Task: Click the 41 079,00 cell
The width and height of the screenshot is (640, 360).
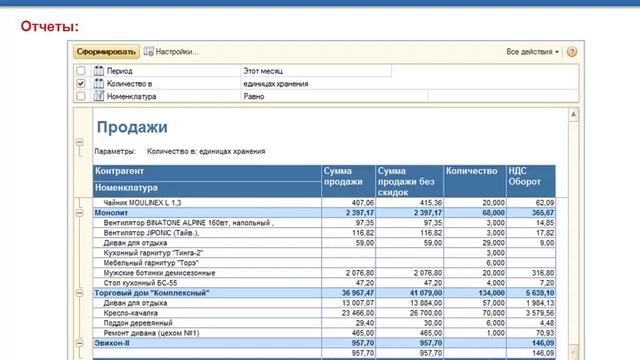Action: (409, 293)
